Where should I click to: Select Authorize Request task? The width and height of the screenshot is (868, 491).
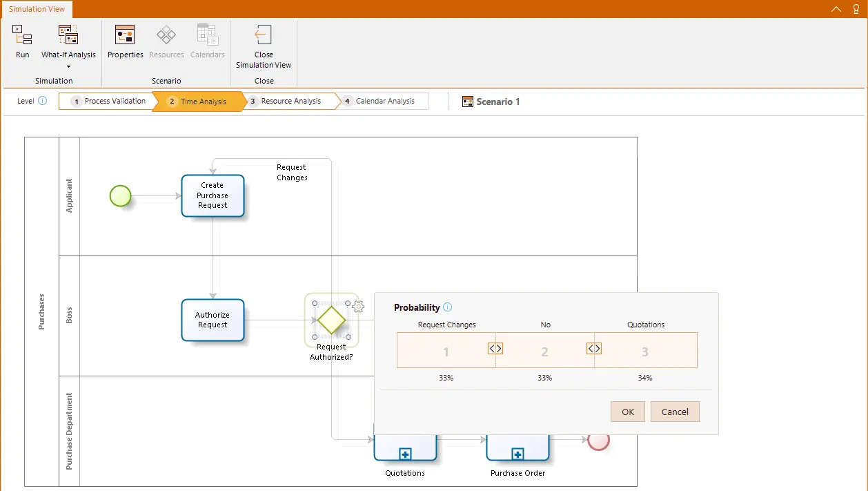213,320
